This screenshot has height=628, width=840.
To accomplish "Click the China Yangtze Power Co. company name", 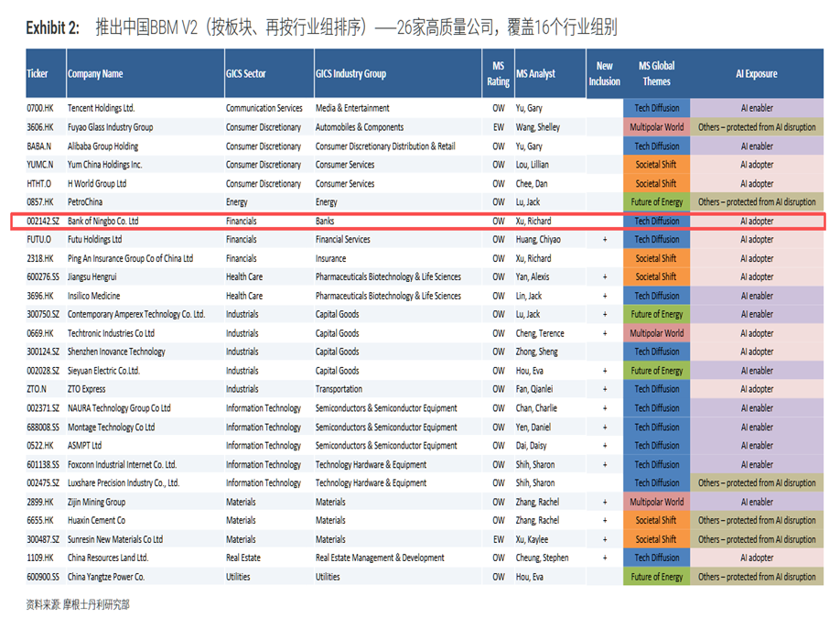I will pos(106,578).
